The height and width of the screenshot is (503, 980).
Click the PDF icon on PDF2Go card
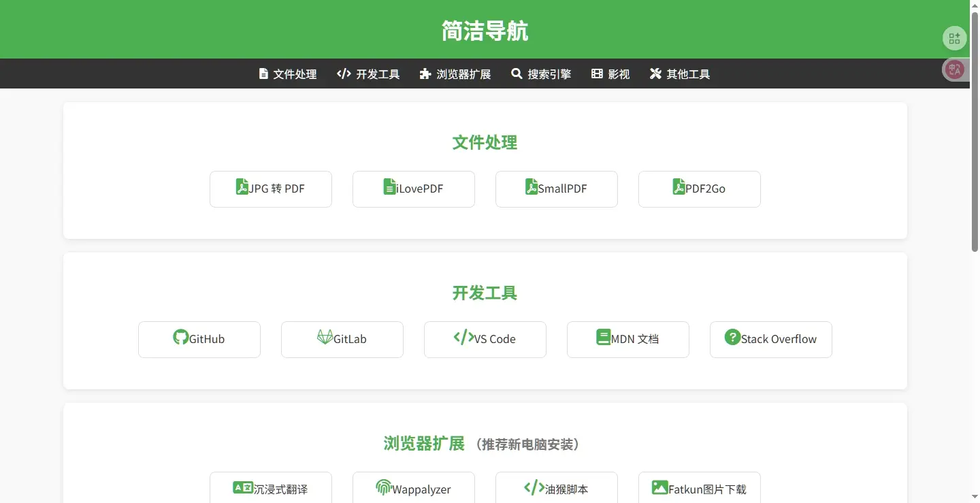coord(679,186)
